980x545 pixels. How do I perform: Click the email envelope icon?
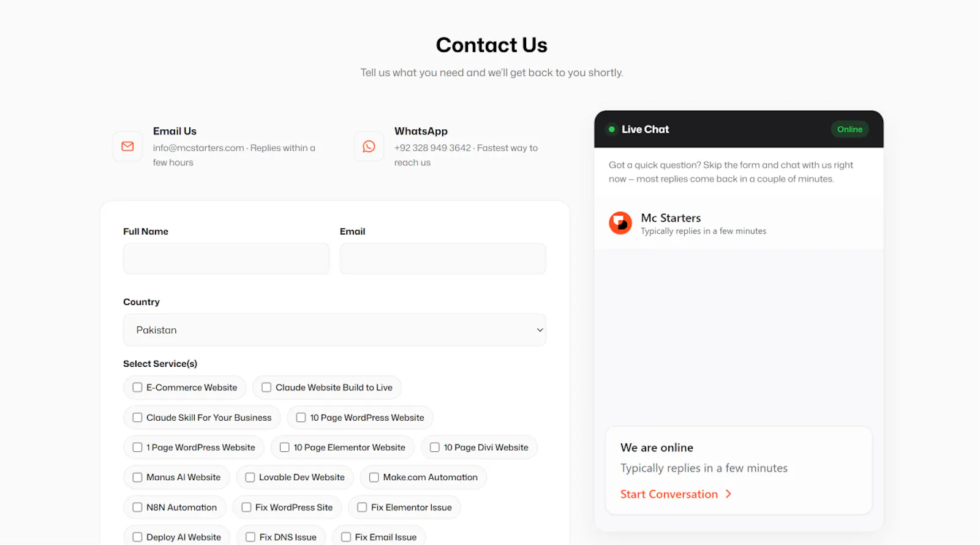[127, 146]
